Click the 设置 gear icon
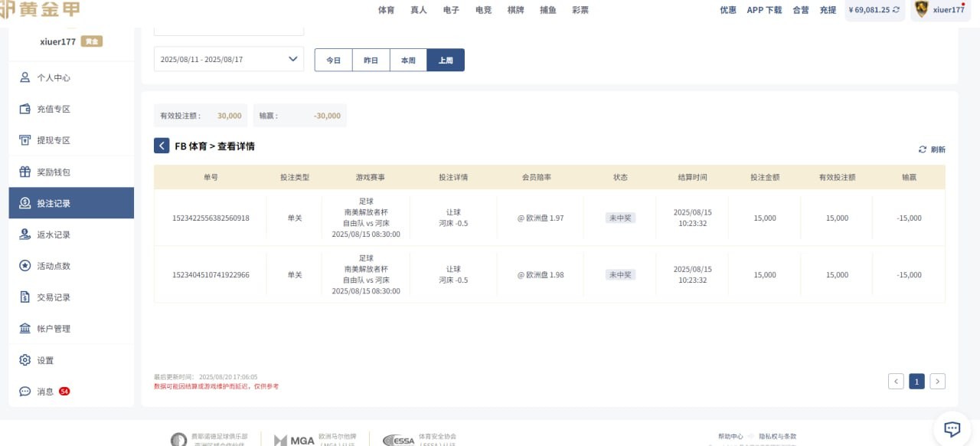 (x=24, y=360)
